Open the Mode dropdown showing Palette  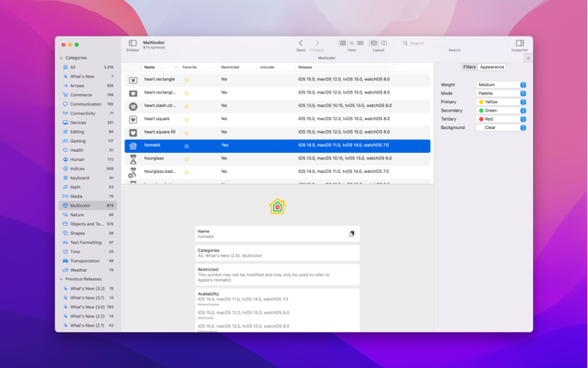(x=501, y=93)
